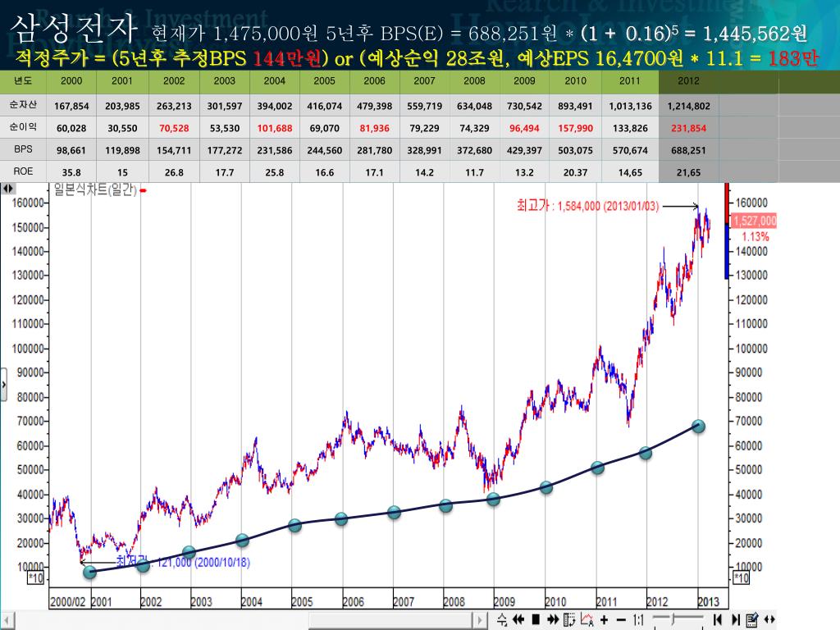Click the BPS data point for 2012
Image resolution: width=840 pixels, height=630 pixels.
point(698,427)
